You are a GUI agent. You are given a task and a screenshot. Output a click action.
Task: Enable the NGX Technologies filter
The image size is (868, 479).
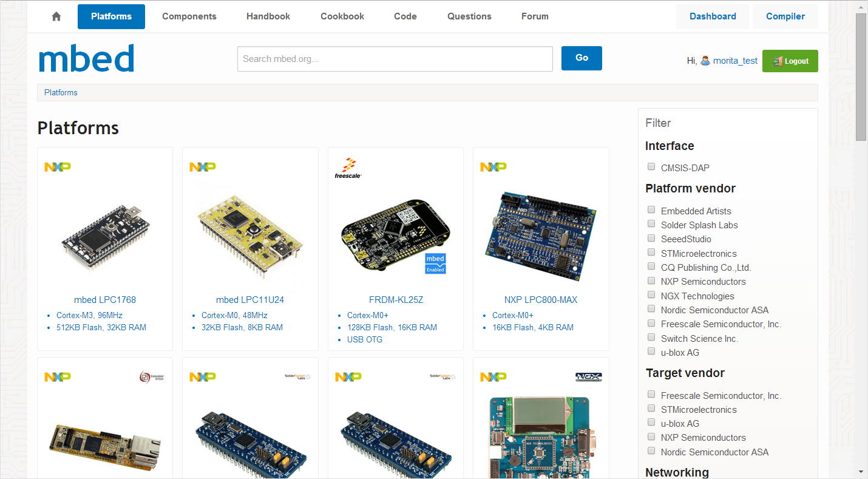click(x=651, y=294)
